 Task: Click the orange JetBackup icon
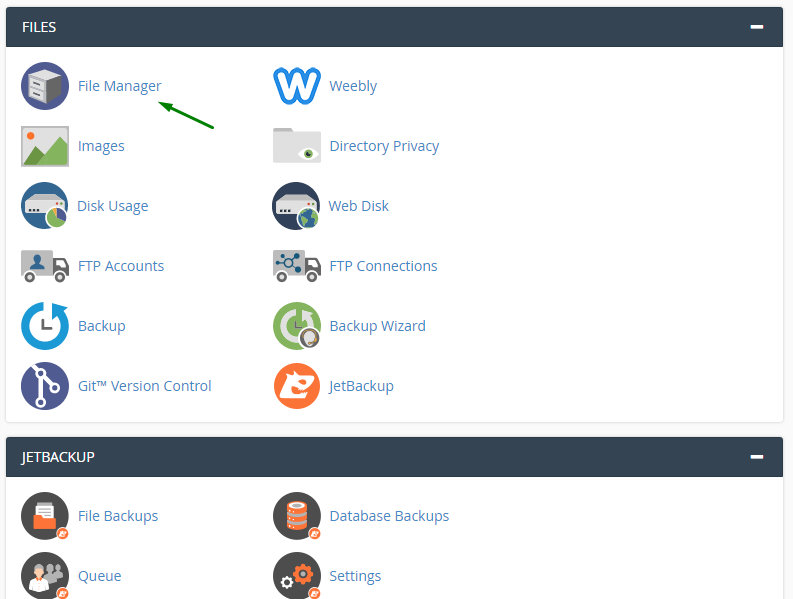pos(297,386)
